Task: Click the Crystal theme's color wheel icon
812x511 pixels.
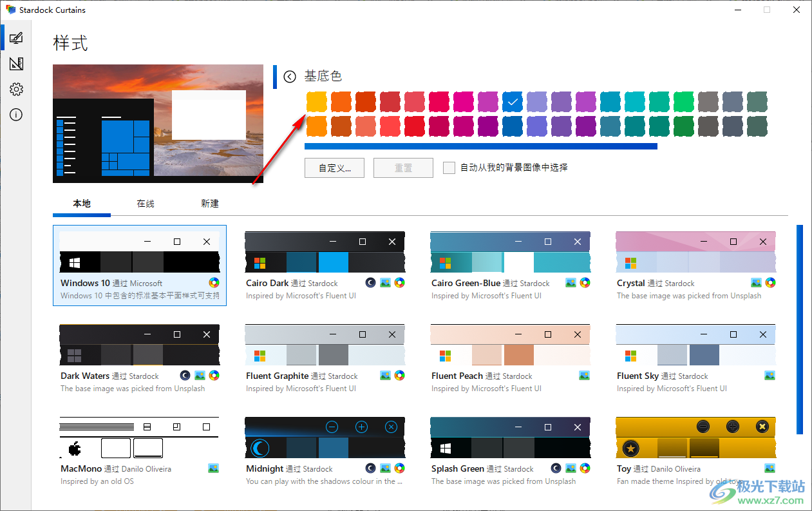Action: [770, 282]
